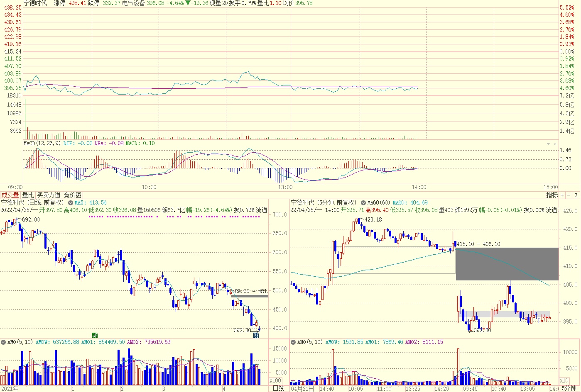The image size is (581, 392).
Task: Open the 买卖力道 tab
Action: (x=49, y=195)
